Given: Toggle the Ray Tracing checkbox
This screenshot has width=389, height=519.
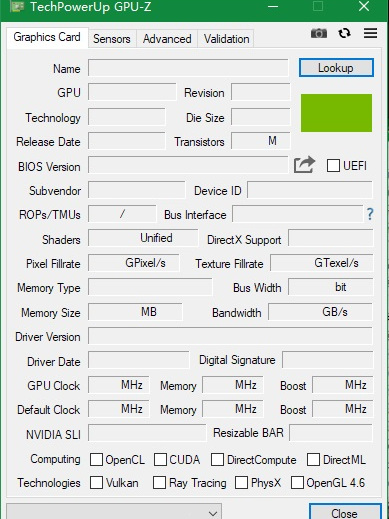Looking at the screenshot, I should (159, 483).
